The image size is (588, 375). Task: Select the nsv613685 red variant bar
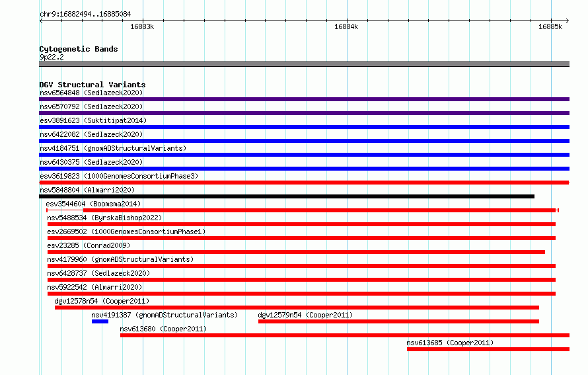[488, 349]
